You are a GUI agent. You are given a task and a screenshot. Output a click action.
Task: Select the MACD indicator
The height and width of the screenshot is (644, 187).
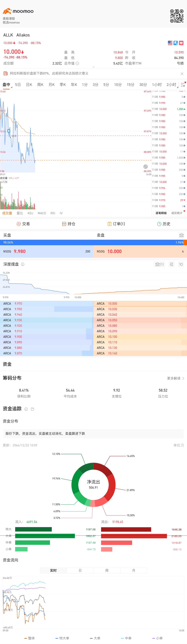(x=42, y=213)
